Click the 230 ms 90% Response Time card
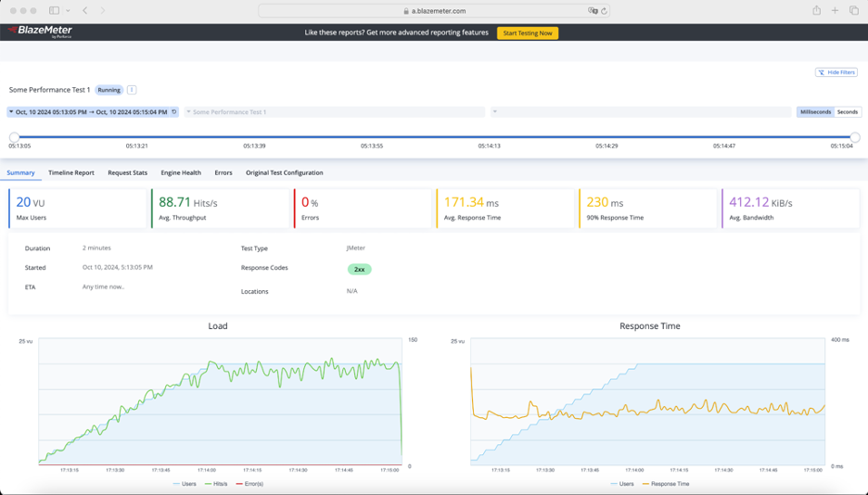Viewport: 868px width, 495px height. coord(647,209)
